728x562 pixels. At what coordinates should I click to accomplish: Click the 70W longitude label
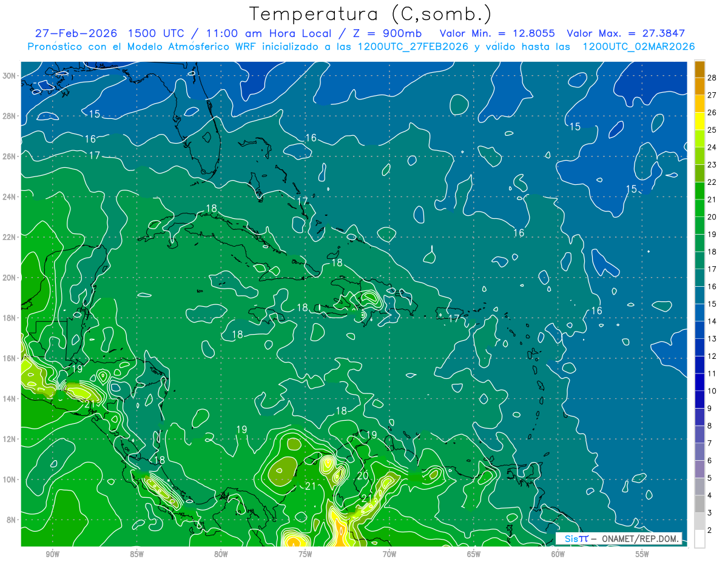point(389,554)
